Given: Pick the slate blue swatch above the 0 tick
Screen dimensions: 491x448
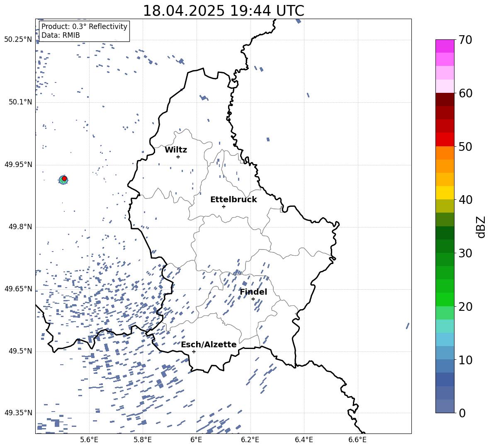Looking at the screenshot, I should pyautogui.click(x=445, y=406).
